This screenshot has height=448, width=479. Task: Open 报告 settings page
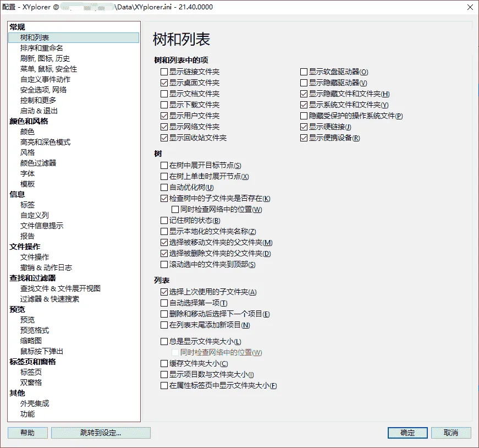pos(27,236)
